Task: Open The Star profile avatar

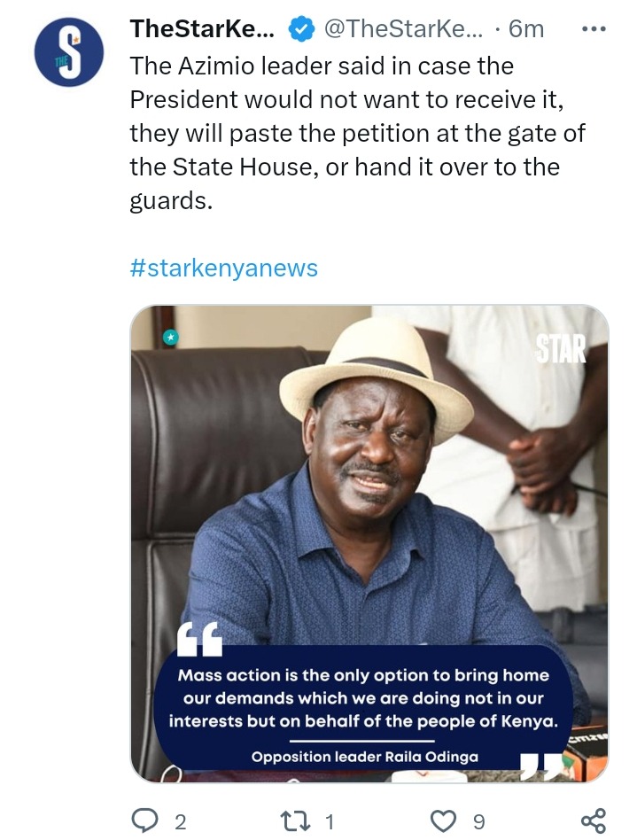Action: (x=68, y=52)
